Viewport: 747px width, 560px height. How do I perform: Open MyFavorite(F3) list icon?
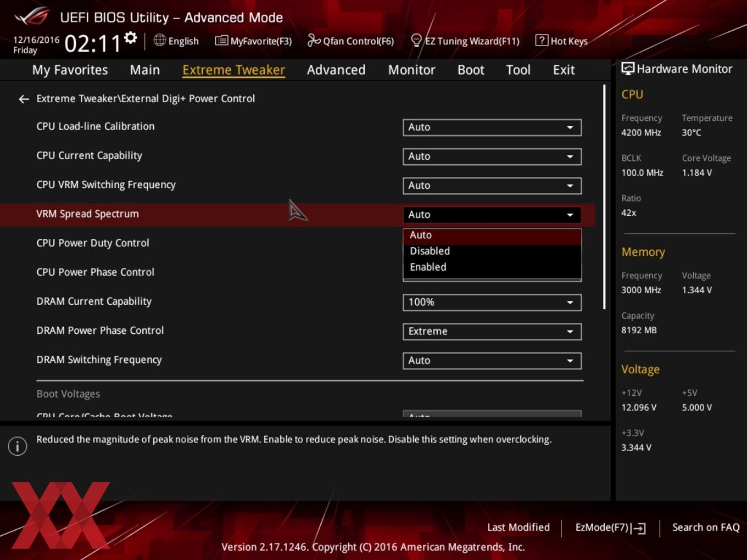pyautogui.click(x=221, y=41)
